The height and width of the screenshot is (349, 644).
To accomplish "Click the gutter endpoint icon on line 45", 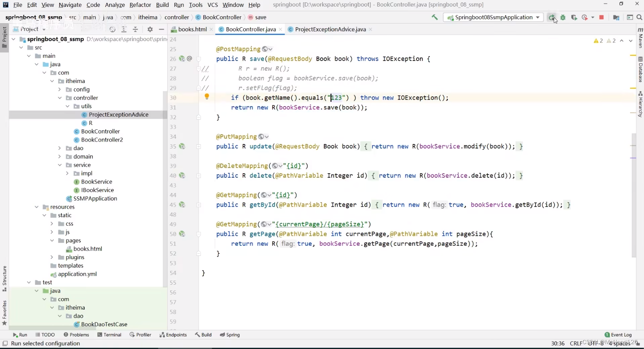I will 182,205.
